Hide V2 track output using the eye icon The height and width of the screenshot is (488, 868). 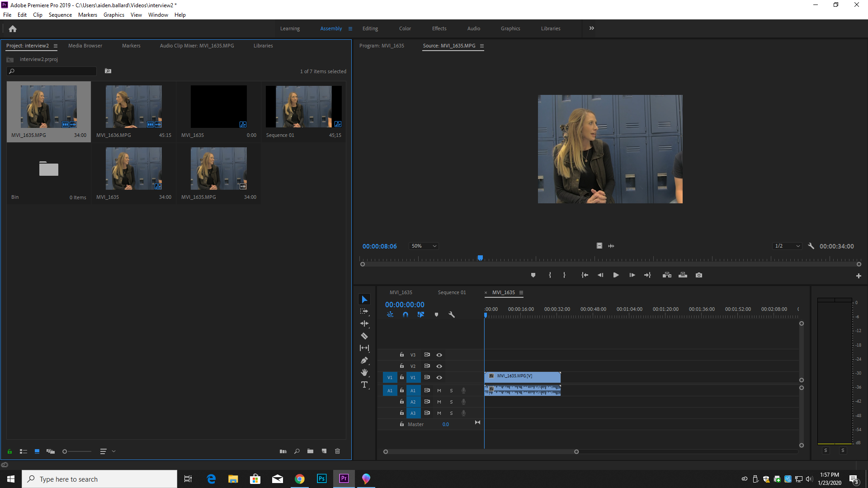[439, 366]
